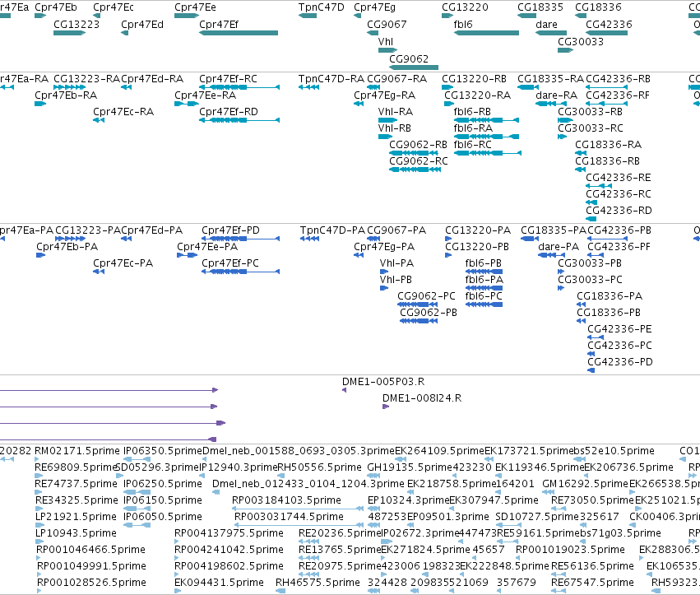This screenshot has width=700, height=595.
Task: Click the CG9062 gene bar
Action: [x=414, y=67]
